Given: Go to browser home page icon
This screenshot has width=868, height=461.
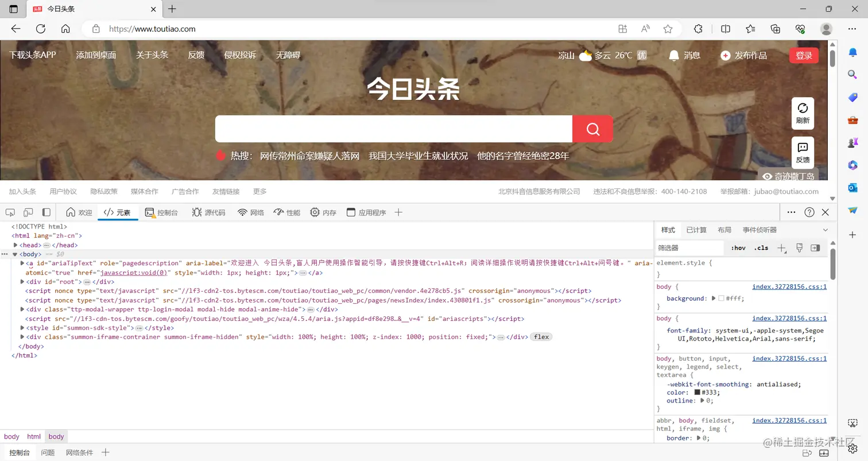Looking at the screenshot, I should click(x=65, y=29).
